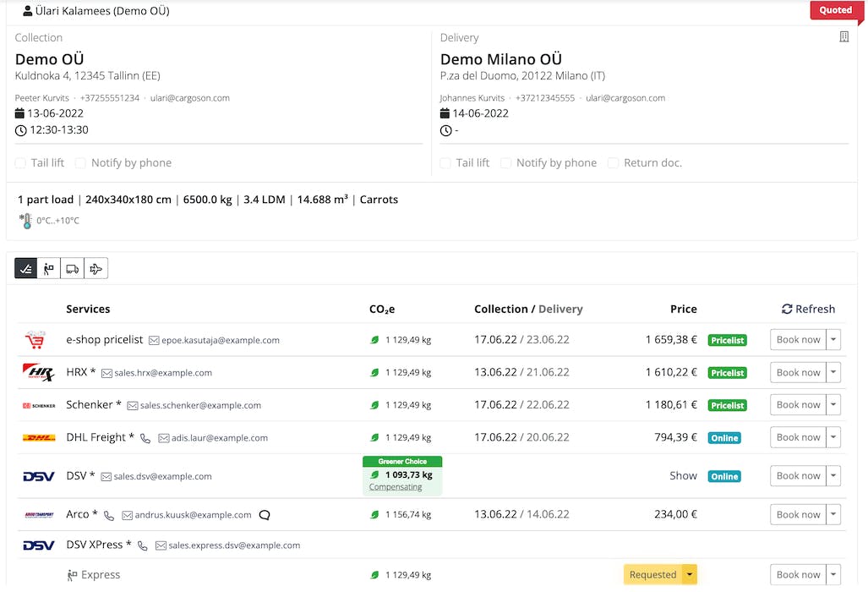Screen dimensions: 868x592
Task: Show the hidden DSV price
Action: pos(683,475)
